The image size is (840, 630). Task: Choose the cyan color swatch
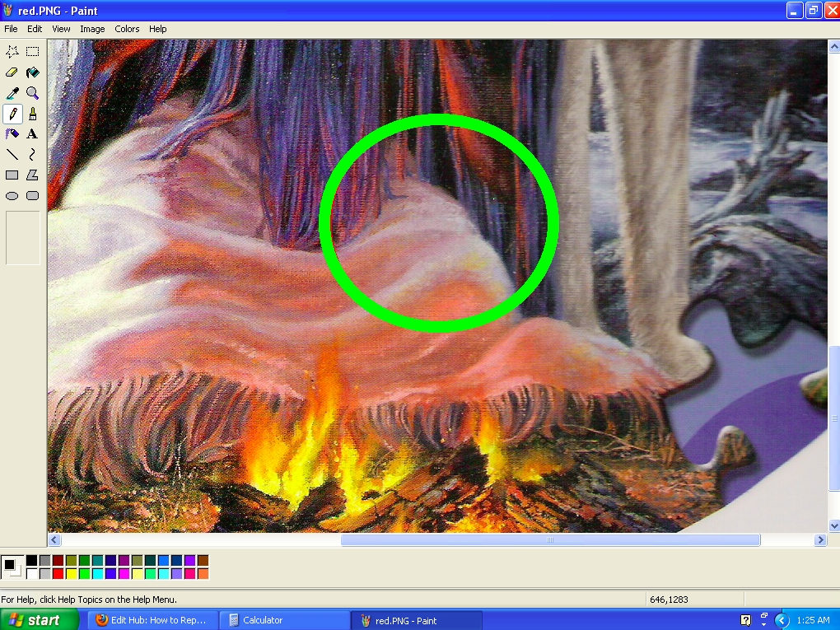pyautogui.click(x=97, y=574)
